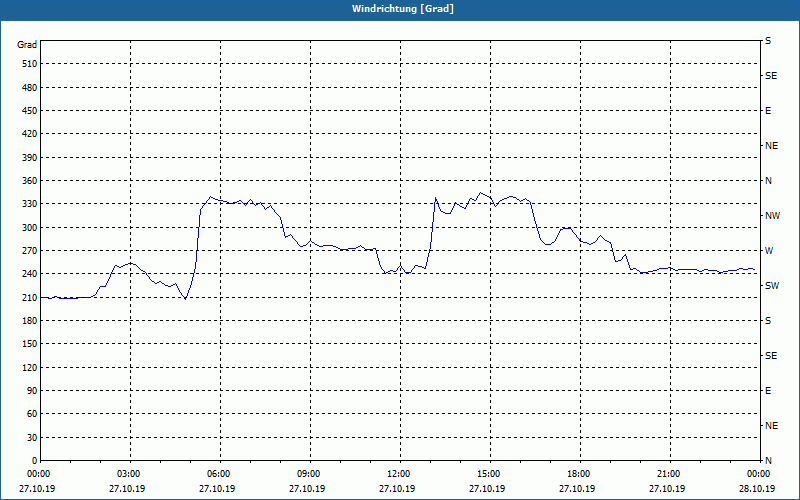This screenshot has width=800, height=500.
Task: Click the 09:00 time label
Action: (308, 474)
